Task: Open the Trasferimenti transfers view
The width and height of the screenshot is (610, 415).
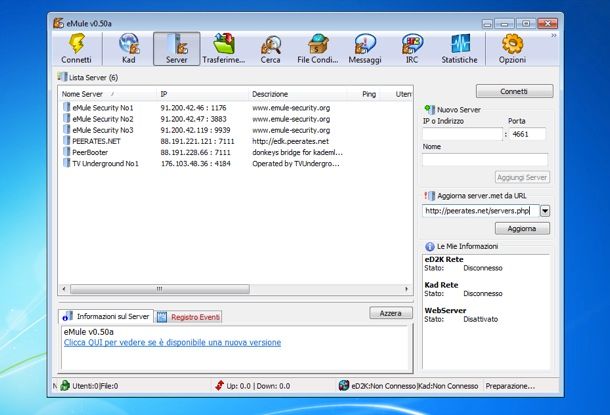Action: click(x=224, y=49)
